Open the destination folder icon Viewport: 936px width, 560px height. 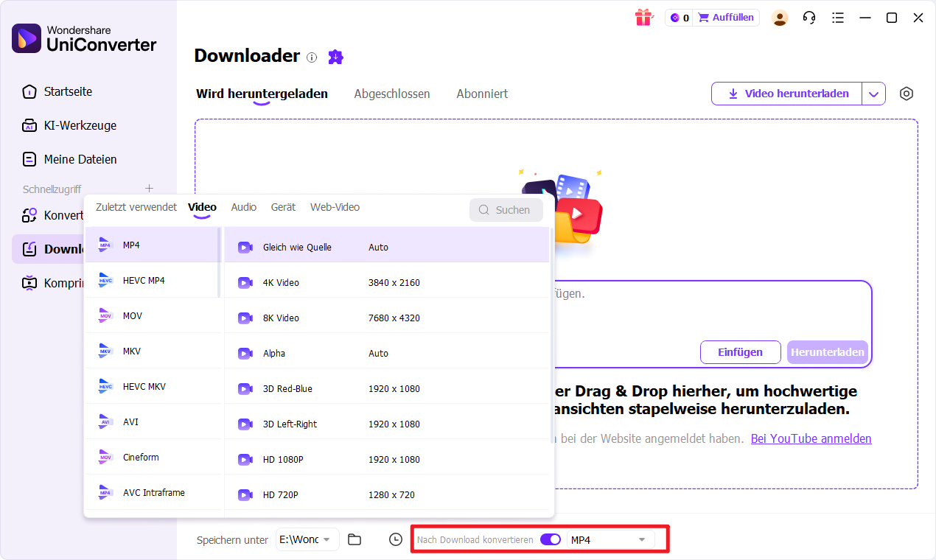coord(355,539)
